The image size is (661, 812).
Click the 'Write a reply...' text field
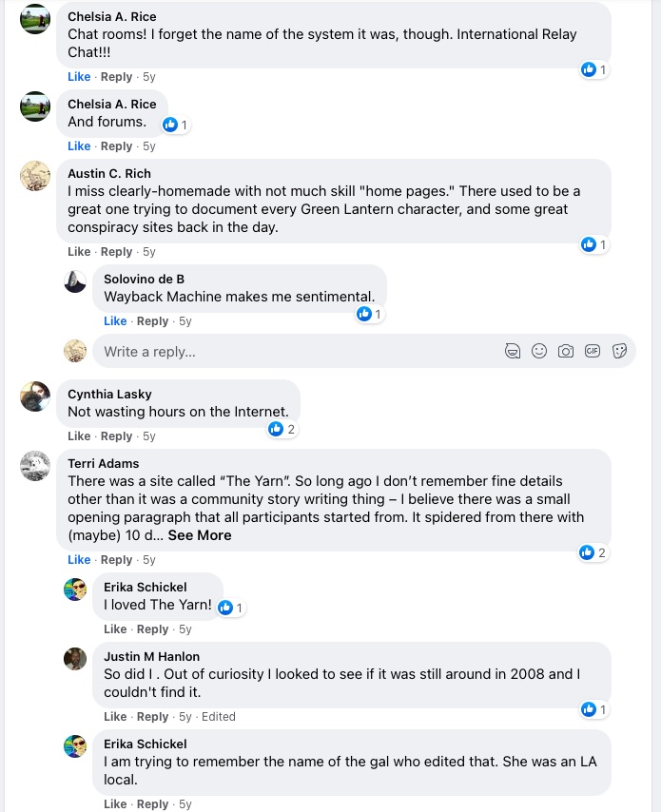pyautogui.click(x=295, y=352)
